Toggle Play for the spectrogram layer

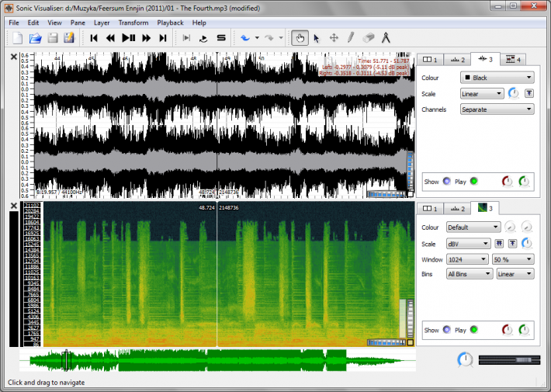tap(473, 330)
